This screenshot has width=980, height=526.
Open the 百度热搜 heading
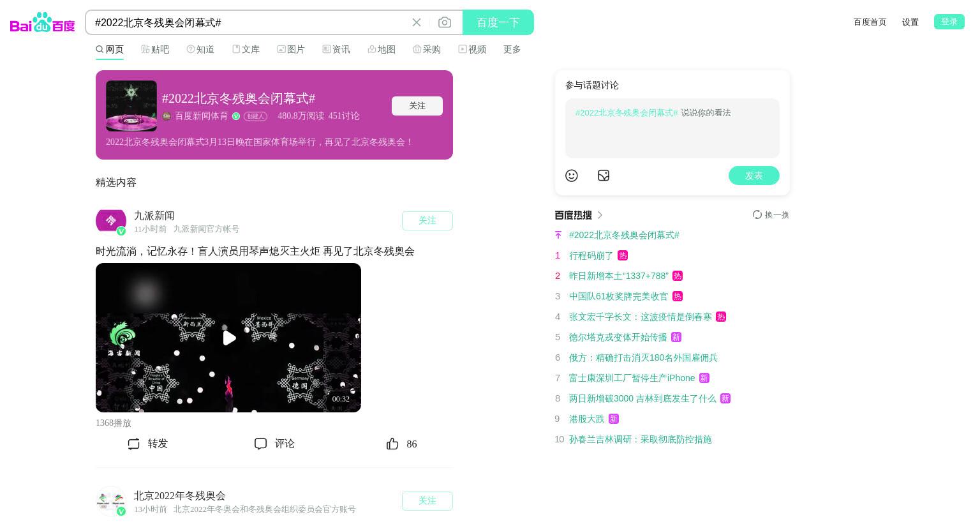(x=574, y=215)
